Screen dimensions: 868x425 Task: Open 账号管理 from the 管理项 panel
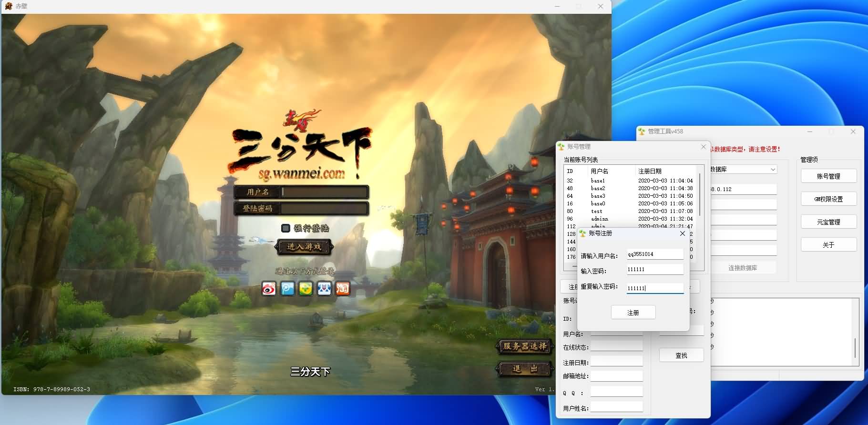(x=828, y=176)
